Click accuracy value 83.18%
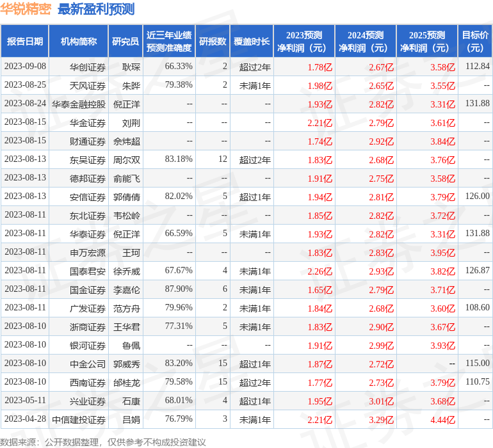493x448 pixels. point(179,159)
